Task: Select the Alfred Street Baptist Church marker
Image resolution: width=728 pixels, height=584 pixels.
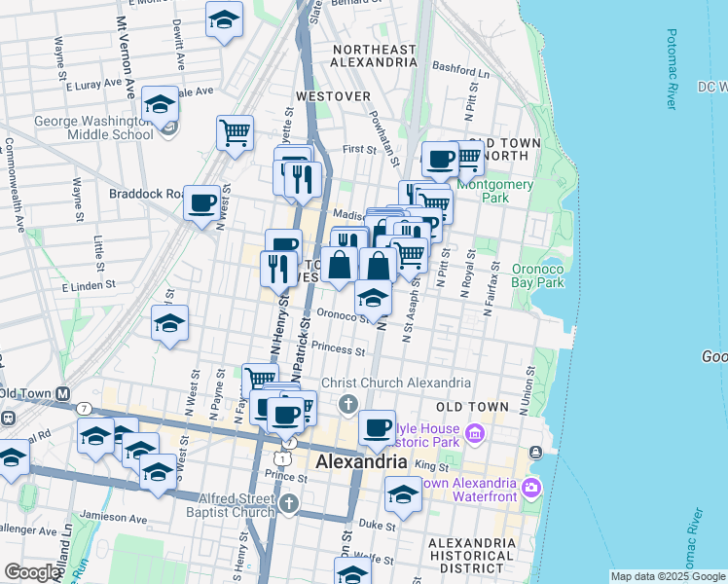Action: [289, 504]
